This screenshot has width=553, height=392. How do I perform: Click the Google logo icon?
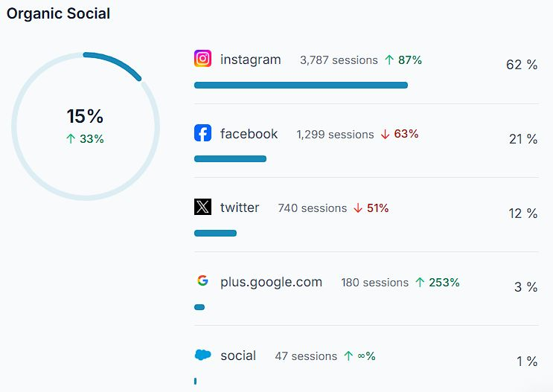point(202,281)
